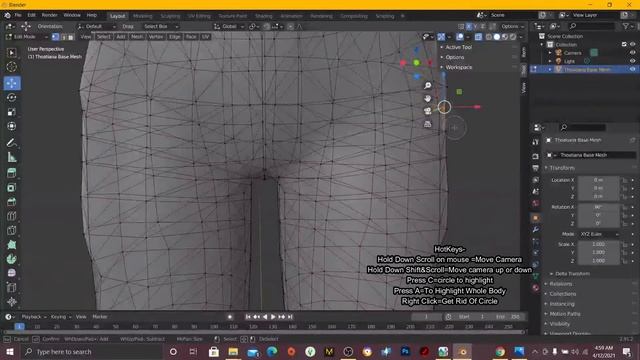Open the Vertex menu in viewport header
Viewport: 640px width, 360px height.
pyautogui.click(x=156, y=37)
